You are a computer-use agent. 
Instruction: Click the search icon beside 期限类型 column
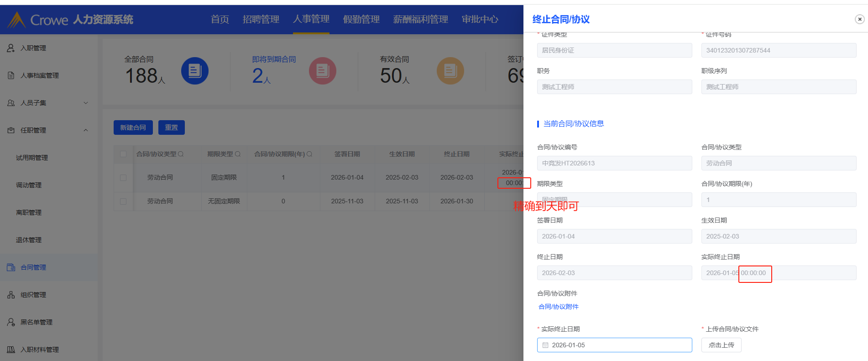tap(238, 154)
